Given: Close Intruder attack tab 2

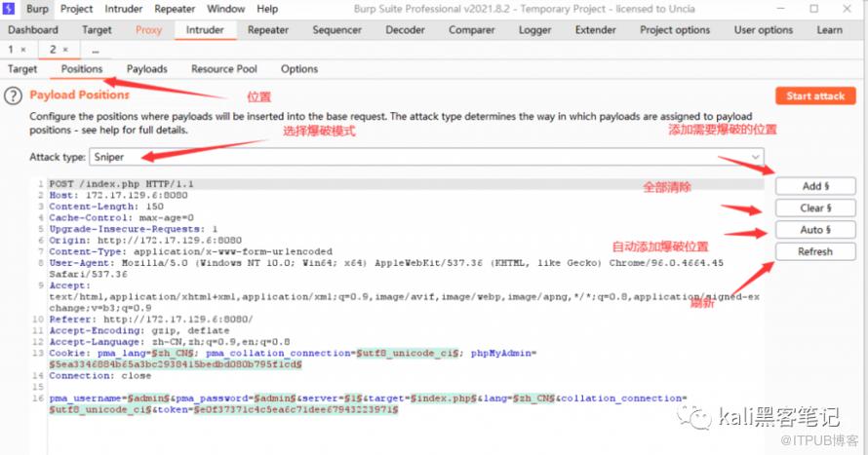Looking at the screenshot, I should 65,50.
